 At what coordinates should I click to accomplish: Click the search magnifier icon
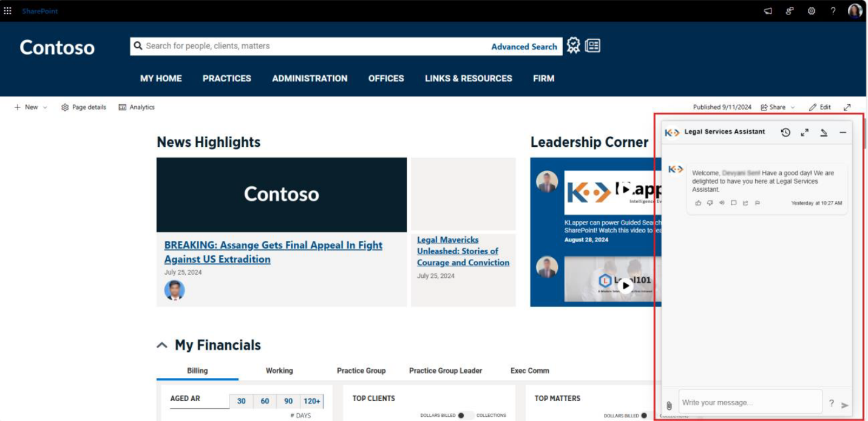(138, 45)
